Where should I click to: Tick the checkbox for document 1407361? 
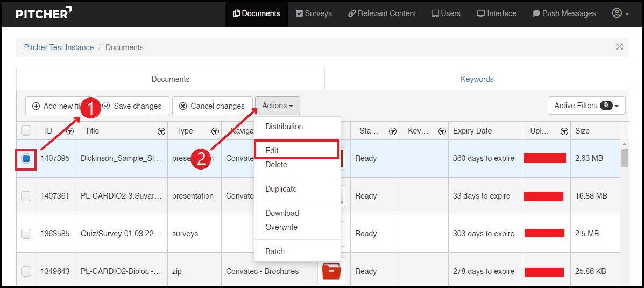point(26,196)
